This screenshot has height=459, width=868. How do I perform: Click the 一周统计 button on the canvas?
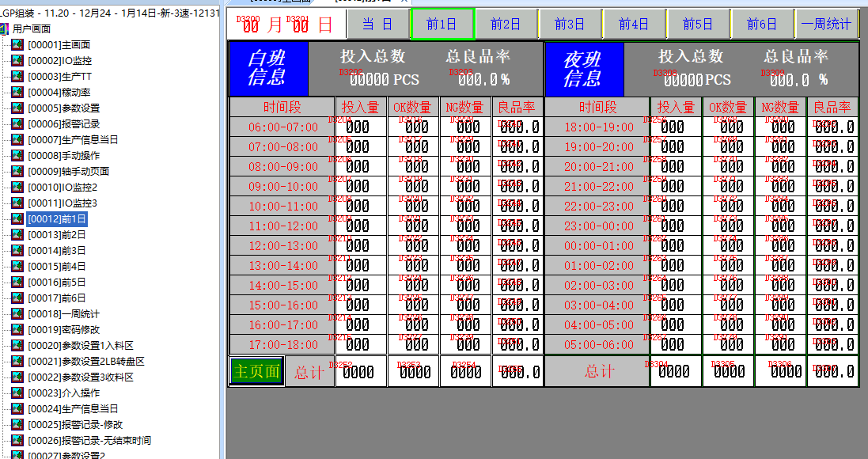826,25
